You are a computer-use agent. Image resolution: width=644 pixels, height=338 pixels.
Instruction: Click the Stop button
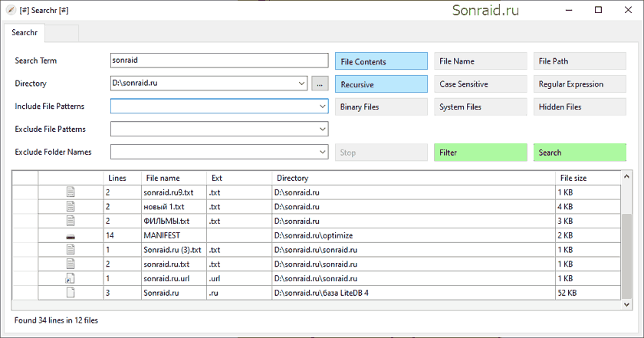pos(381,153)
